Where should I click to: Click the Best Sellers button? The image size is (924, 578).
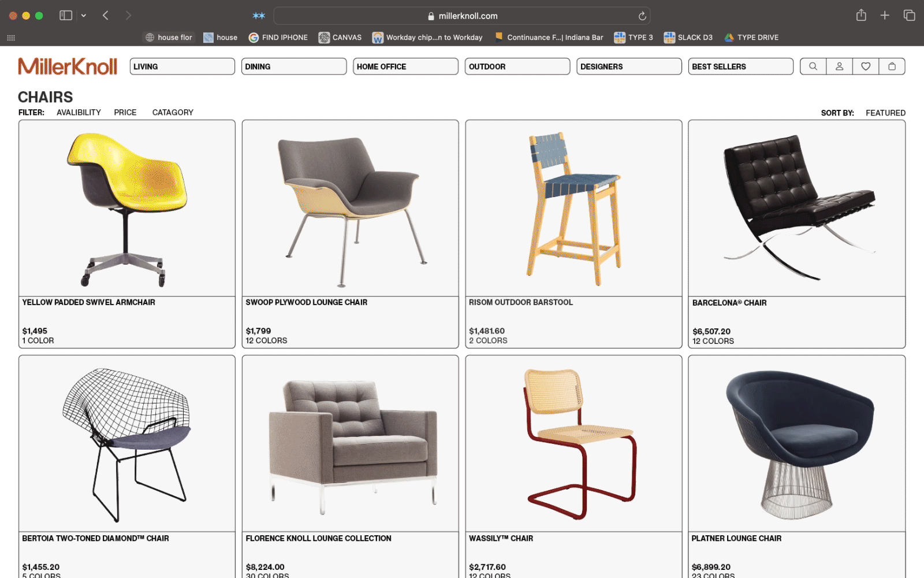click(740, 66)
